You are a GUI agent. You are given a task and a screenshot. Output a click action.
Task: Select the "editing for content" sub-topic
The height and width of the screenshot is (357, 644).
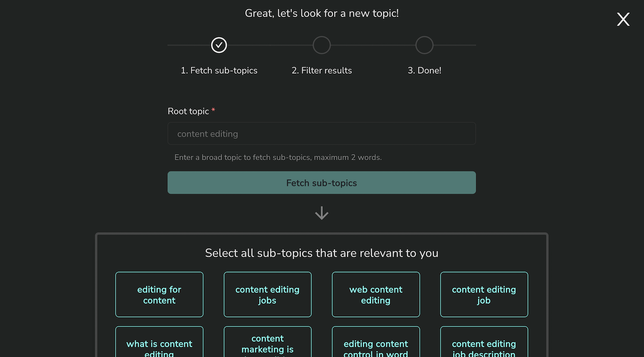pyautogui.click(x=159, y=295)
